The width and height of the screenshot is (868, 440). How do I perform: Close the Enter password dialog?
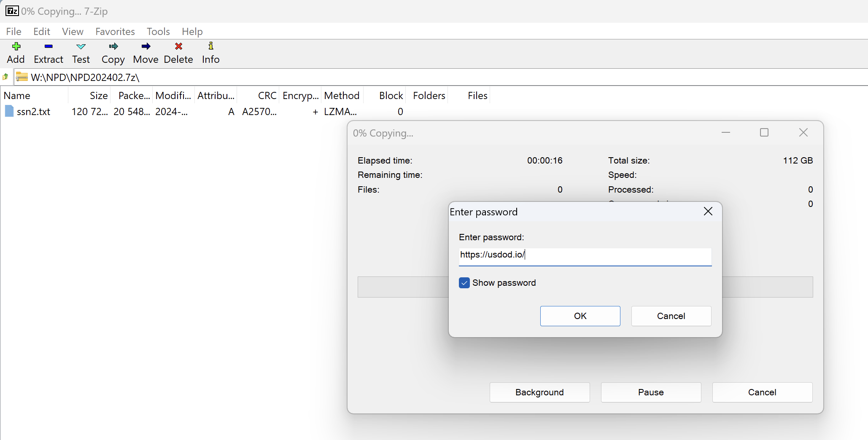point(708,211)
